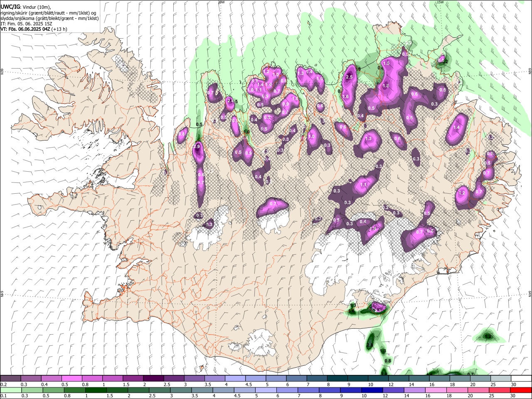Click the light lavender swatch above upper '4' label

coord(234,379)
